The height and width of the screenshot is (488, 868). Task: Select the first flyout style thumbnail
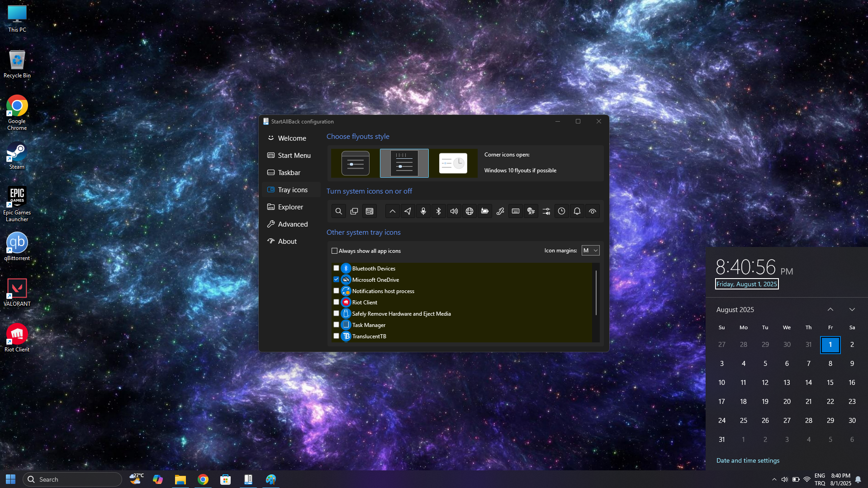(356, 163)
